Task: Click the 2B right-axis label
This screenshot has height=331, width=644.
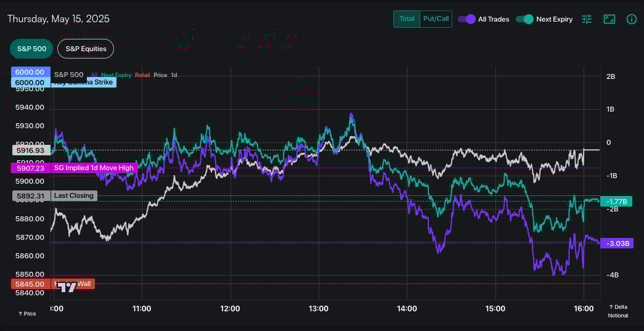Action: coord(611,76)
